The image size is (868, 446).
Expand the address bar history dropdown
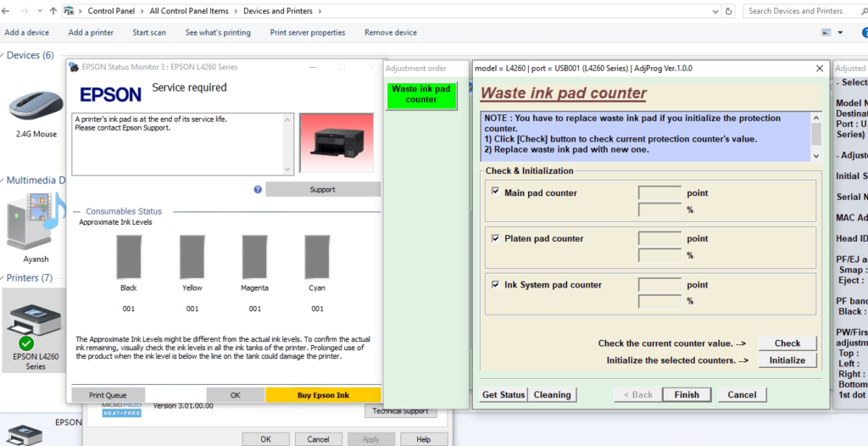pos(717,10)
